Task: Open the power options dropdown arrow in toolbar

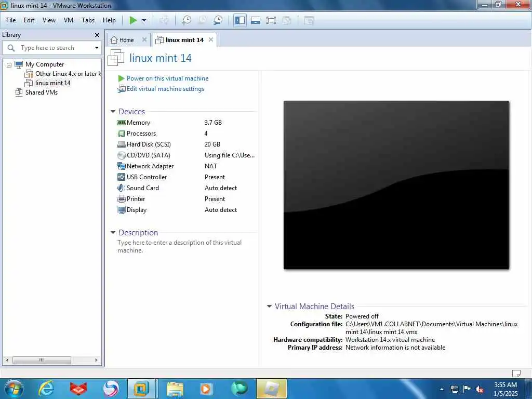Action: pos(144,20)
